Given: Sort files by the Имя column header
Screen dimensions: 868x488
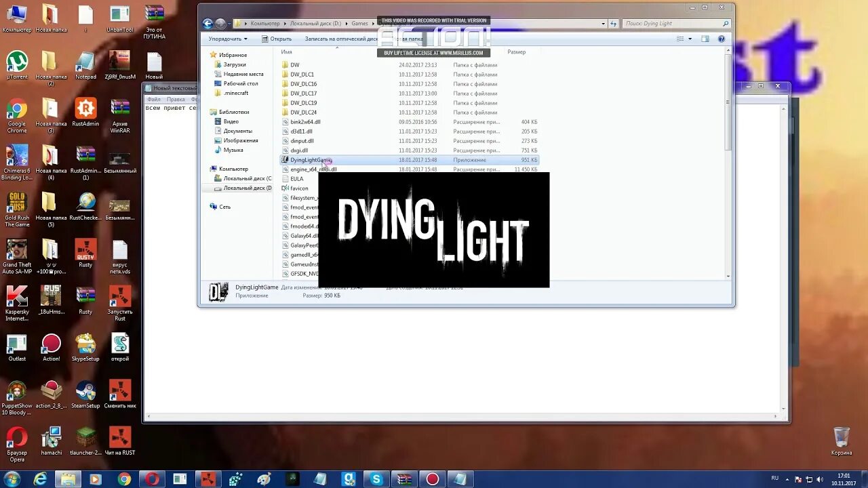Looking at the screenshot, I should tap(287, 52).
